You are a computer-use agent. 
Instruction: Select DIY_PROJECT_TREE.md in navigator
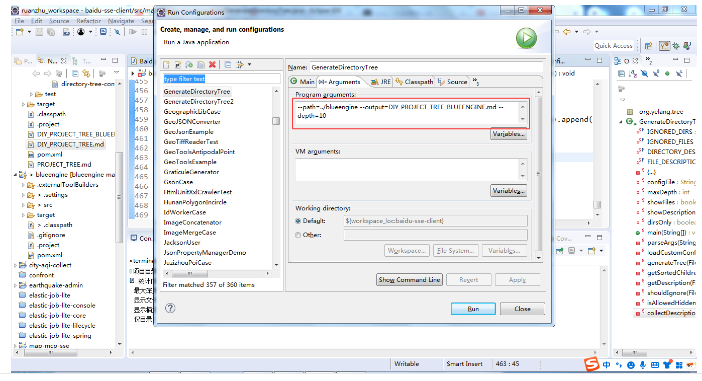click(x=70, y=145)
